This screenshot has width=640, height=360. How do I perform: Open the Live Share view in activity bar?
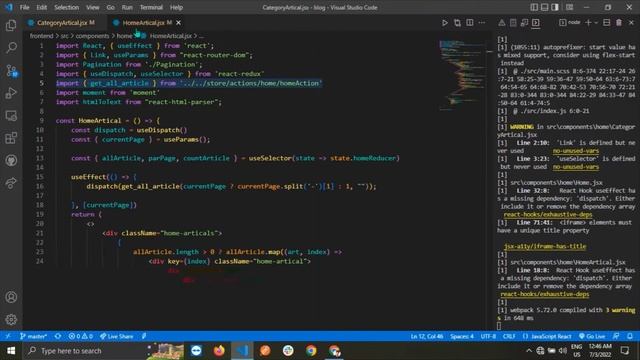point(11,183)
